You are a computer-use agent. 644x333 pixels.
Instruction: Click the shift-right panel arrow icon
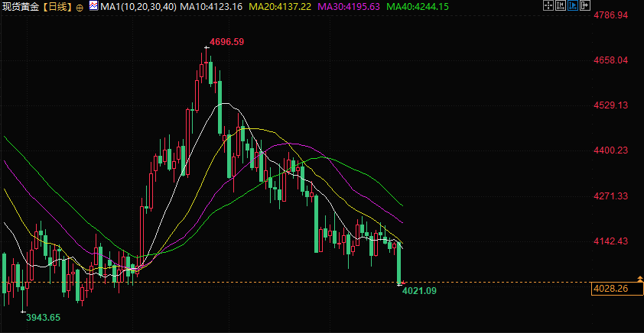(x=585, y=5)
